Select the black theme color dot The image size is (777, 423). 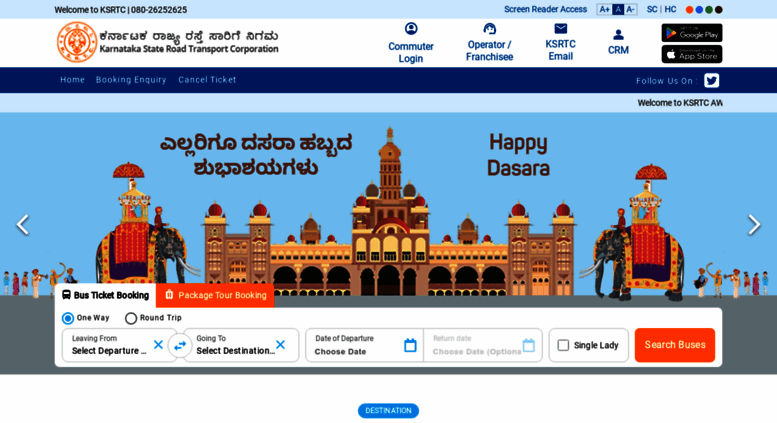719,9
